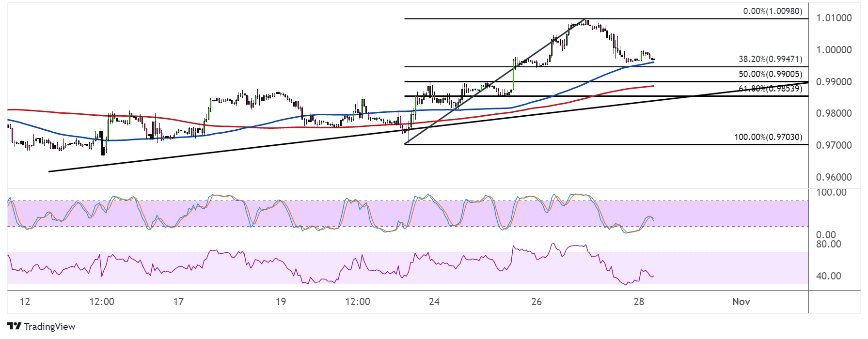
Task: Click the date label 12 on time axis
Action: click(25, 302)
